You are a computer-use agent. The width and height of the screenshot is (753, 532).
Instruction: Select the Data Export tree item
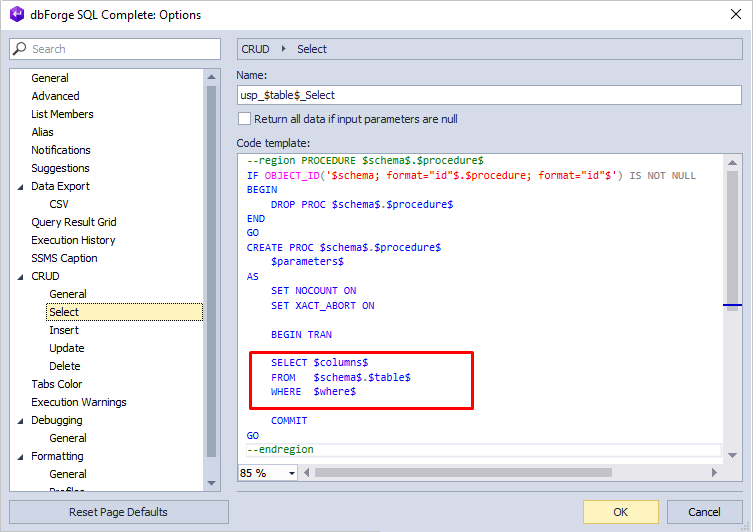click(61, 186)
